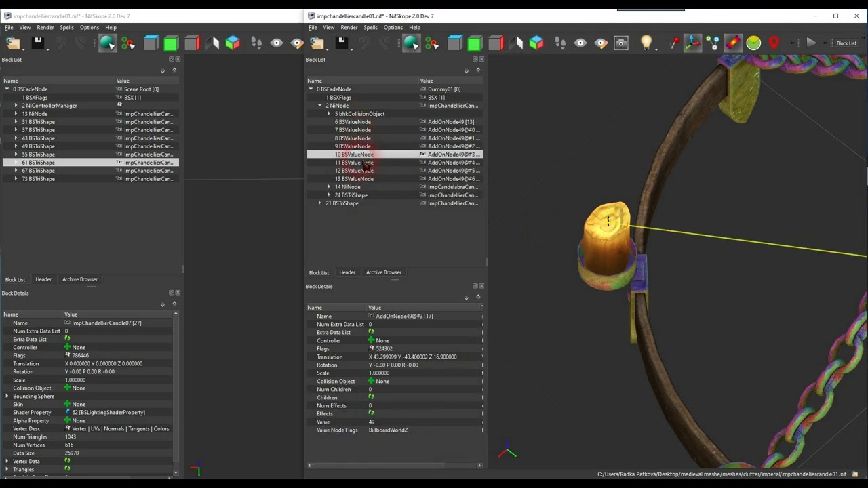This screenshot has height=488, width=868.
Task: Activate Select Object tool in left window
Action: point(107,43)
